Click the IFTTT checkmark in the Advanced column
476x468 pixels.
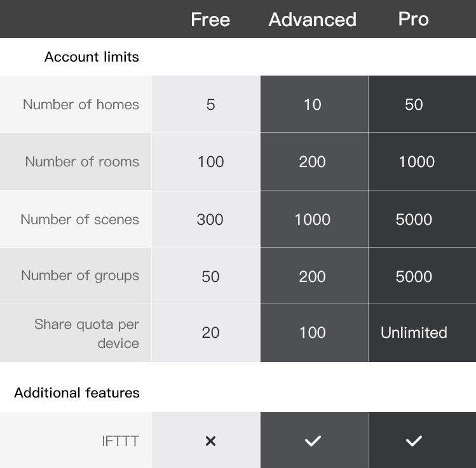tap(312, 441)
